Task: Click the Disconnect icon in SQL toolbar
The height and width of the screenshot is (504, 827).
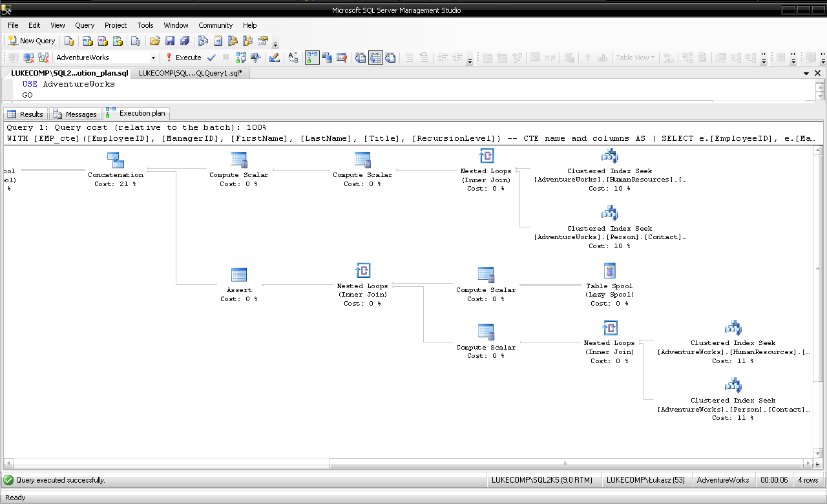Action: pyautogui.click(x=29, y=58)
